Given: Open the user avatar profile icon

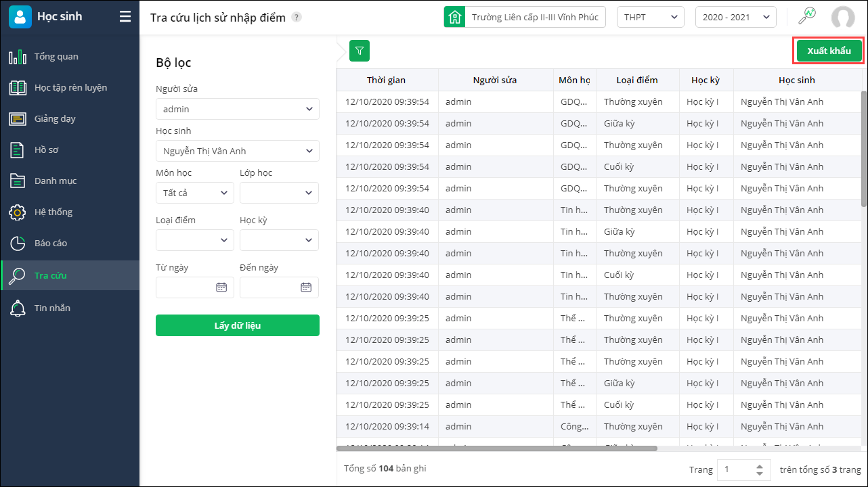Looking at the screenshot, I should 843,18.
